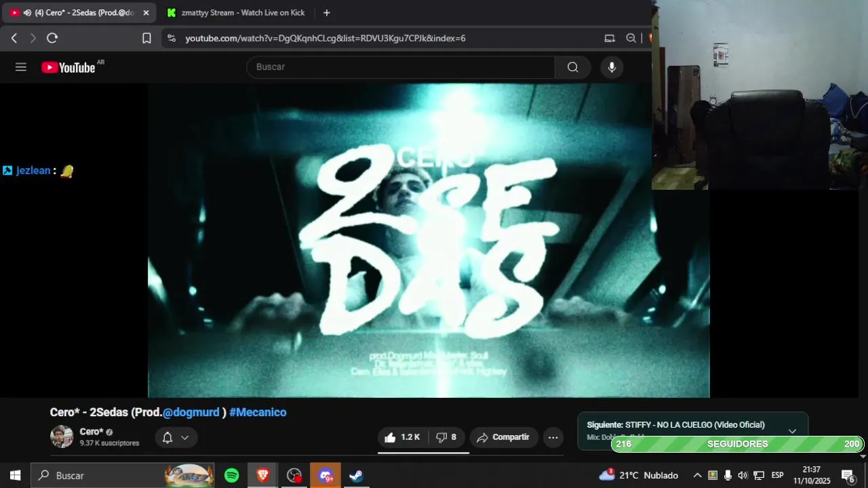Like the video with 1.2 K likes
This screenshot has width=868, height=488.
pyautogui.click(x=402, y=437)
